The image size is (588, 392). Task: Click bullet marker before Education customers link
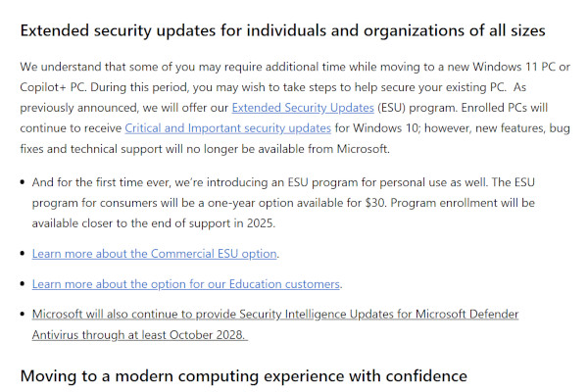(23, 284)
